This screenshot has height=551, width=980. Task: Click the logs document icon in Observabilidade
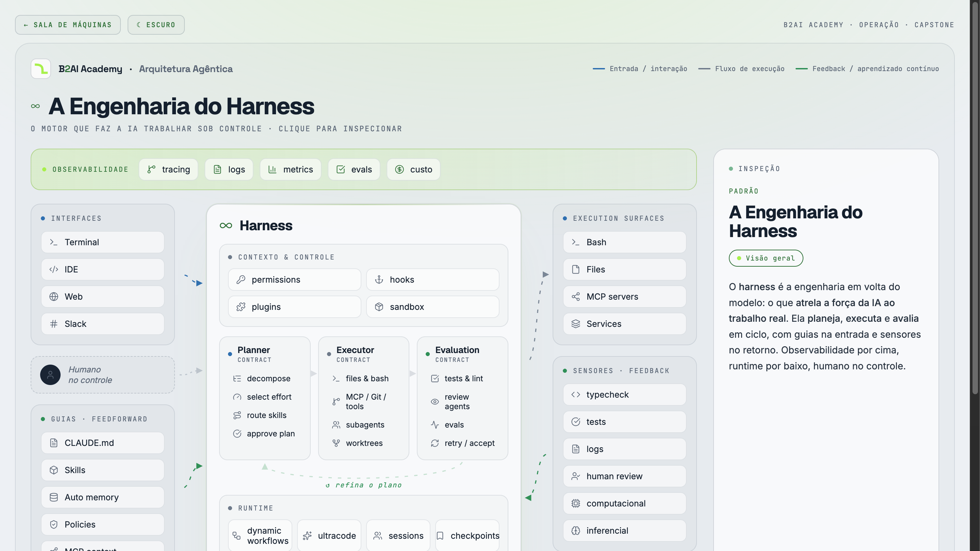pos(217,169)
